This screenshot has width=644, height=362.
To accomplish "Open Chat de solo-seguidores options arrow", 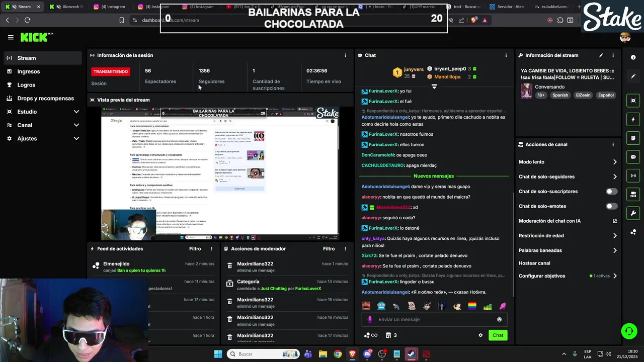I will [x=615, y=176].
